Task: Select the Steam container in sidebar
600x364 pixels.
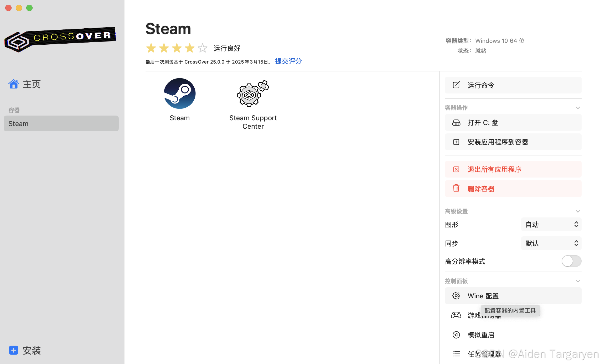Action: tap(61, 123)
